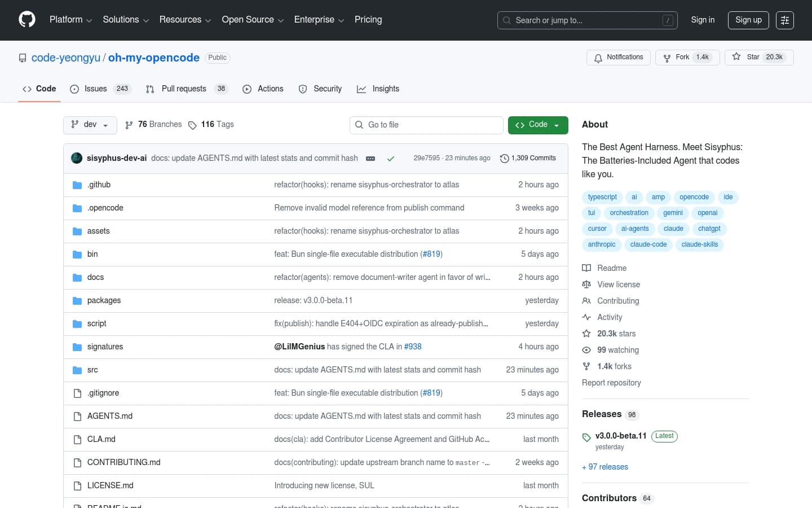Switch to the Issues tab
This screenshot has width=812, height=508.
(95, 89)
